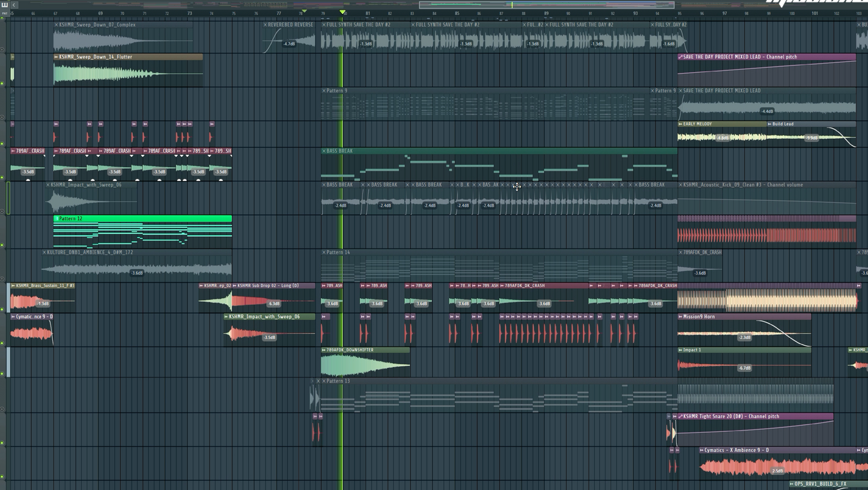Click the double-arrow icon on KSHMR_Impact_with_Sweep_06 clip

coord(225,317)
